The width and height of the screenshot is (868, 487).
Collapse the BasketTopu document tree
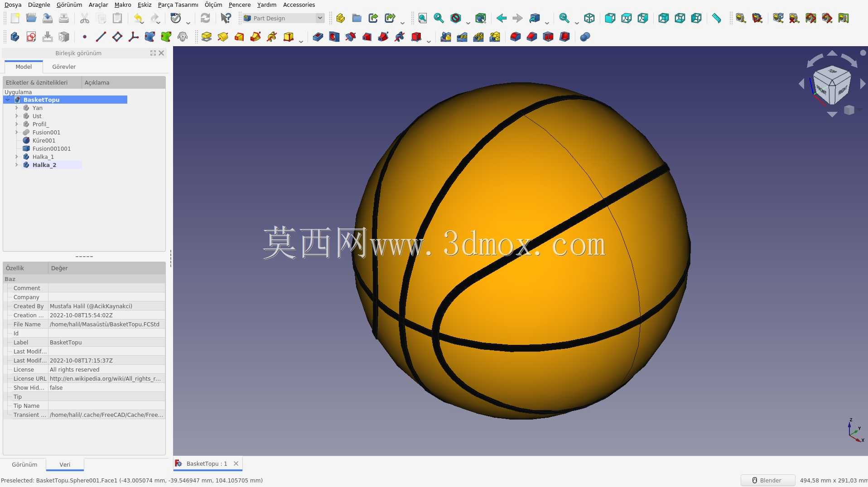(x=8, y=100)
